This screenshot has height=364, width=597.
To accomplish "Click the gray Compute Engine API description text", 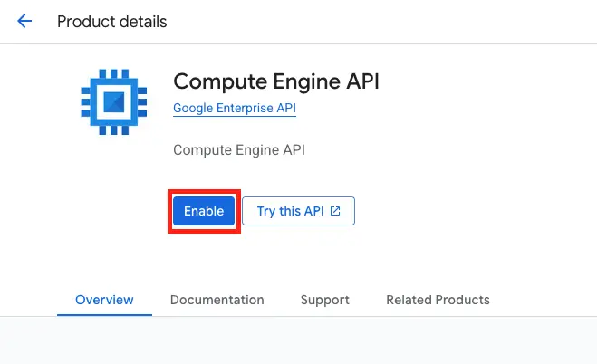I will tap(238, 149).
